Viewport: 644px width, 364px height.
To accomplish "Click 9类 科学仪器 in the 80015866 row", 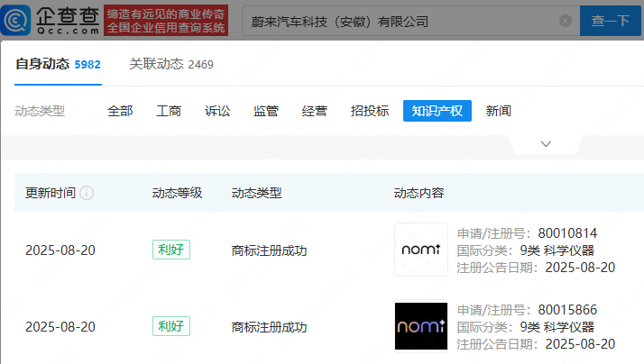I will point(557,327).
